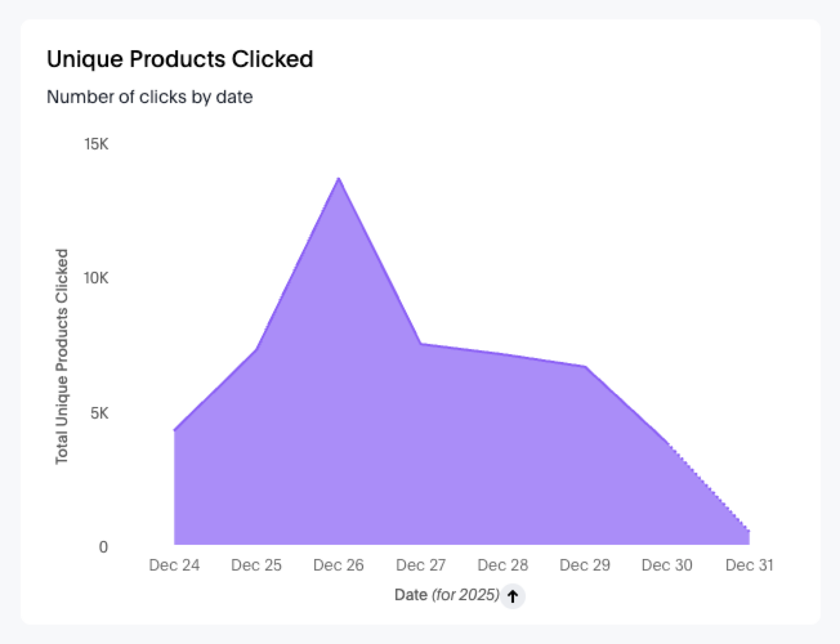The width and height of the screenshot is (840, 644).
Task: Select the Dec 27 x-axis label
Action: tap(421, 565)
